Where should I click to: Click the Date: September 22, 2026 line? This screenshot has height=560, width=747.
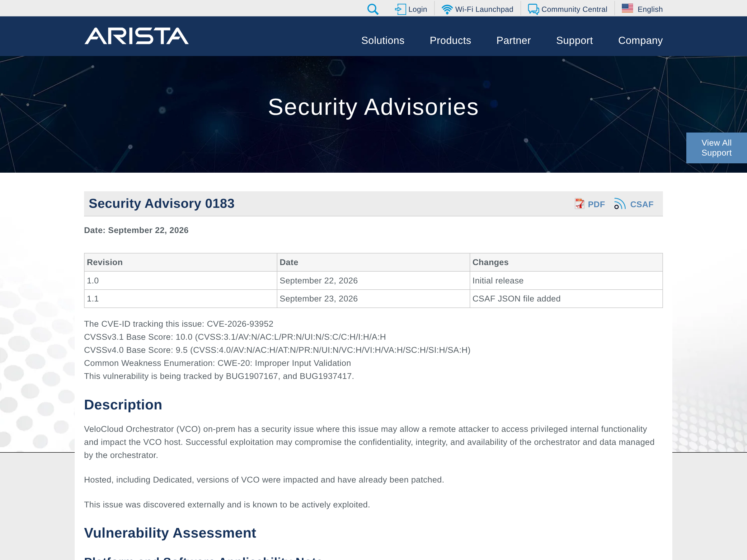pos(136,230)
